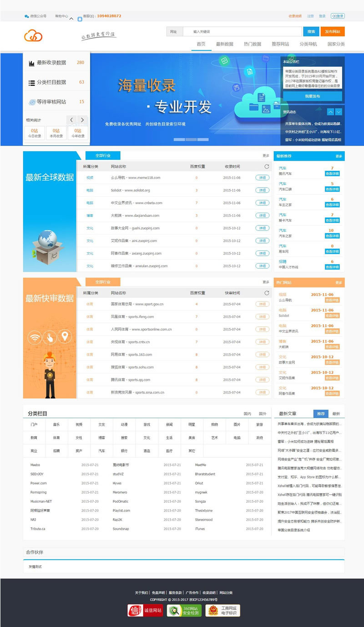Click the down chevron in 资讯动态 panel

[338, 111]
